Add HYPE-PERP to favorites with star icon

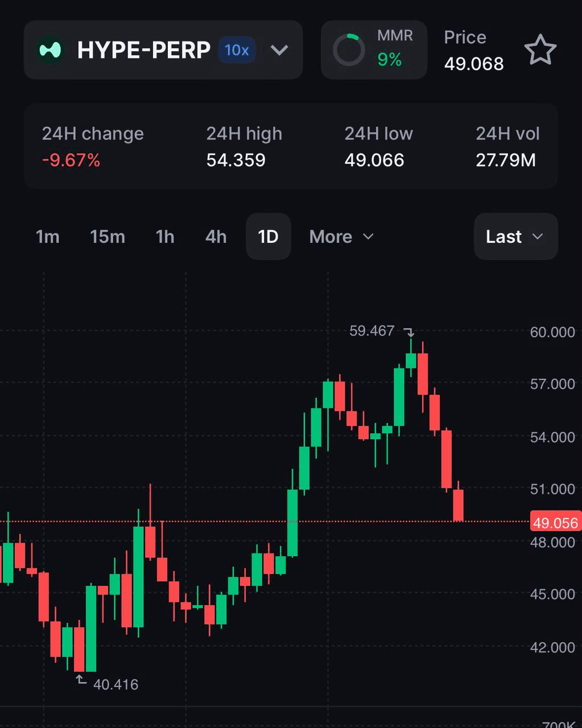click(539, 50)
